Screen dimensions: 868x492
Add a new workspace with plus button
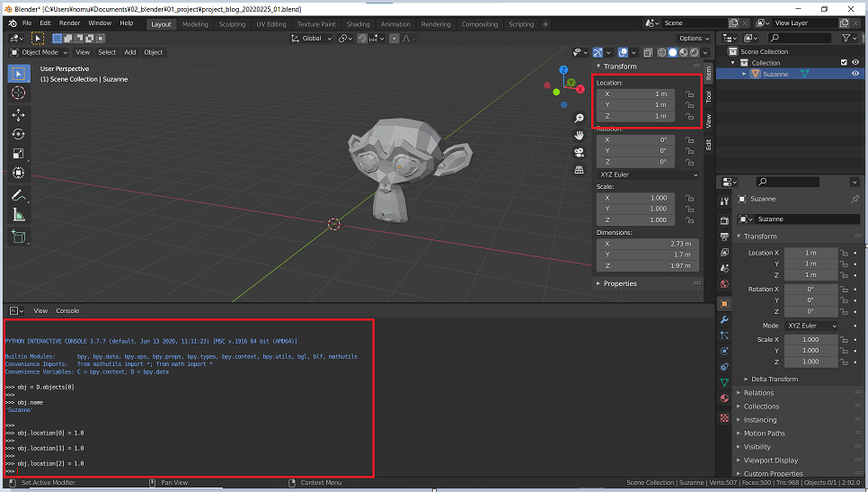pyautogui.click(x=545, y=24)
